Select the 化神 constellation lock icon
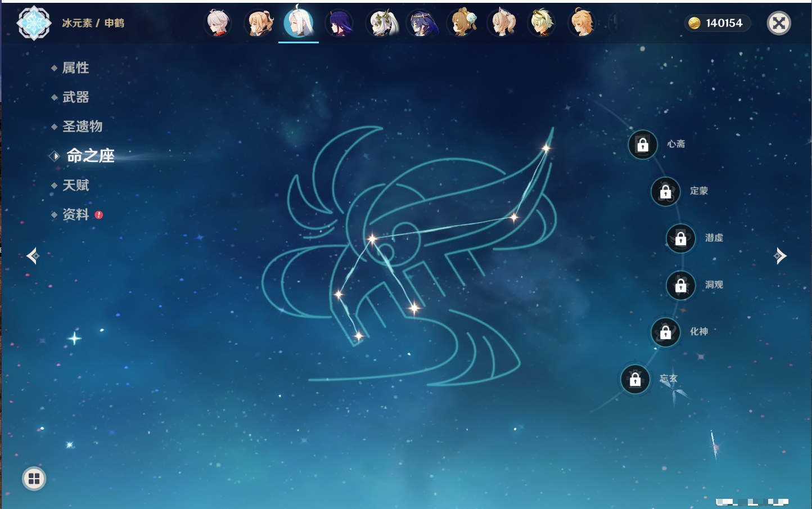Image resolution: width=812 pixels, height=509 pixels. click(665, 332)
